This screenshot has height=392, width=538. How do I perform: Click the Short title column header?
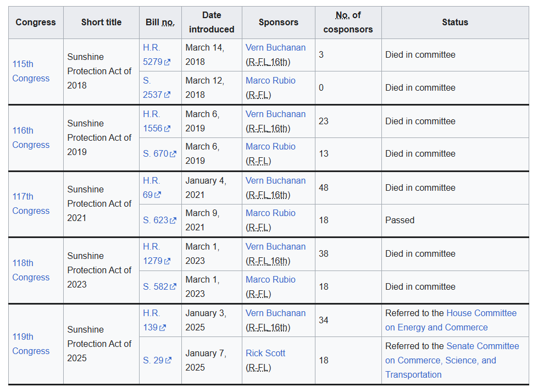click(101, 23)
